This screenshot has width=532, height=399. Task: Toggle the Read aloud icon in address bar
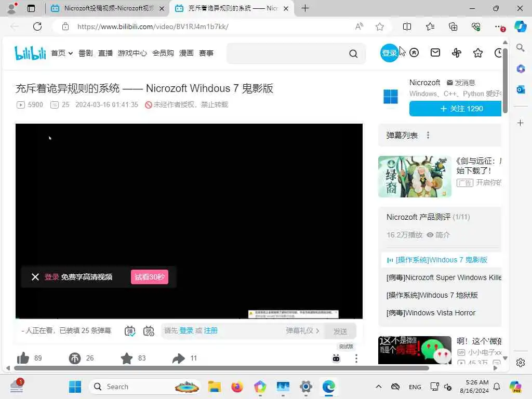(x=359, y=26)
